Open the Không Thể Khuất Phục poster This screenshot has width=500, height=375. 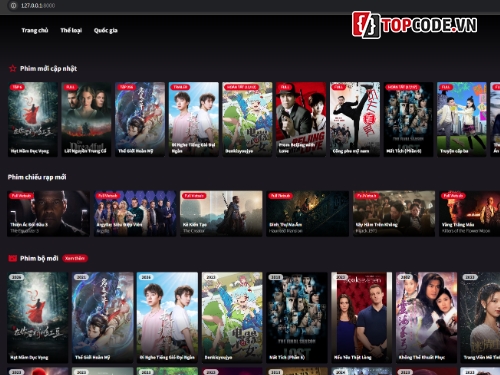tap(426, 318)
